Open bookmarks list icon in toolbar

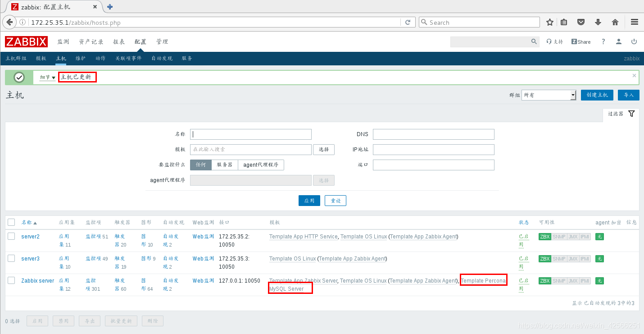(x=564, y=22)
